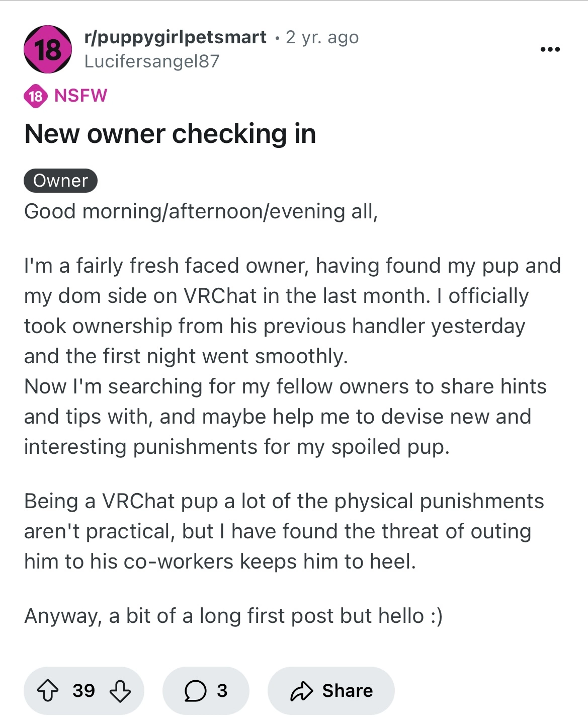The width and height of the screenshot is (588, 722).
Task: Click the paragraph mentioning fresh faced owner
Action: coord(293,356)
